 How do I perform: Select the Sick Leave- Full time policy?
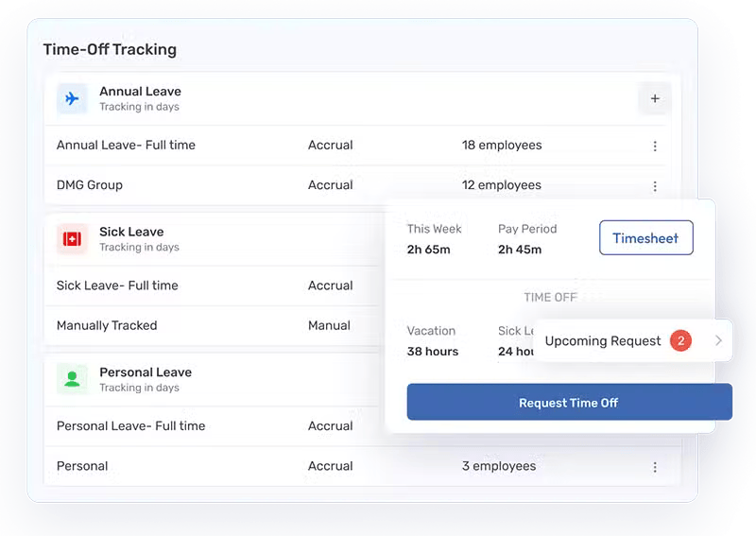click(x=117, y=285)
